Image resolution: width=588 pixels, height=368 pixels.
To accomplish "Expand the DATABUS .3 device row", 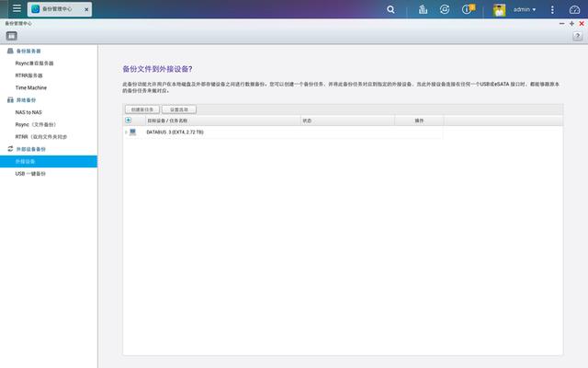I will (x=125, y=132).
